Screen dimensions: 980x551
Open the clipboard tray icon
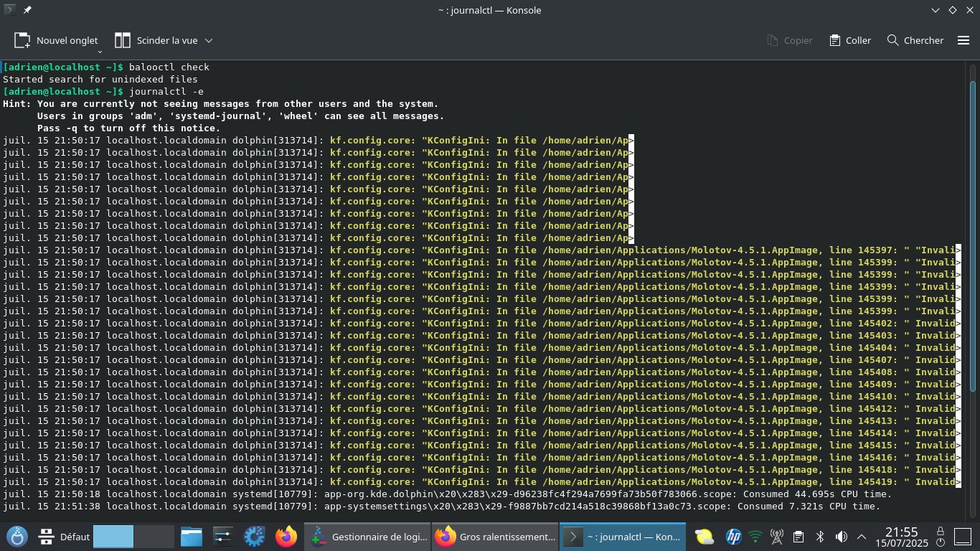[x=798, y=536]
